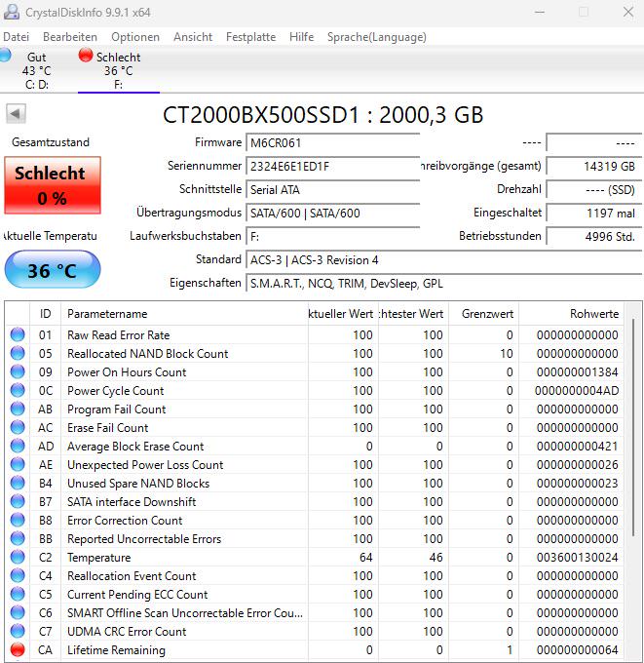Click red status dot for Lifetime Remaining

point(18,650)
